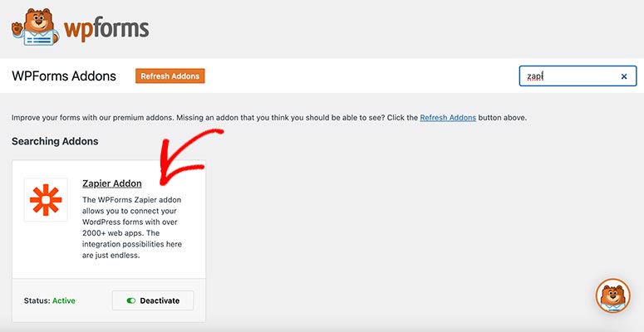
Task: Open the Zapier Addon title link
Action: 112,183
